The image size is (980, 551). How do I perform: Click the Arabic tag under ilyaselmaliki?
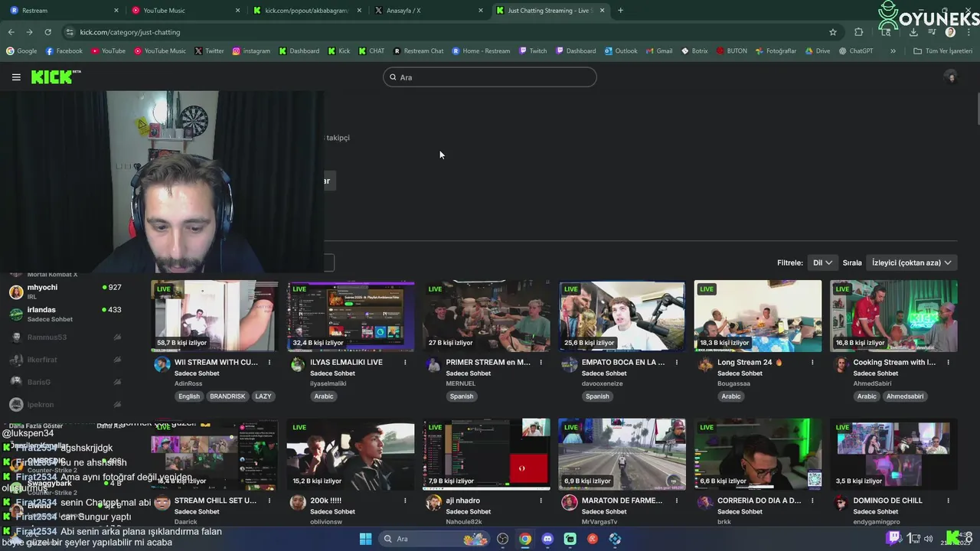[324, 396]
